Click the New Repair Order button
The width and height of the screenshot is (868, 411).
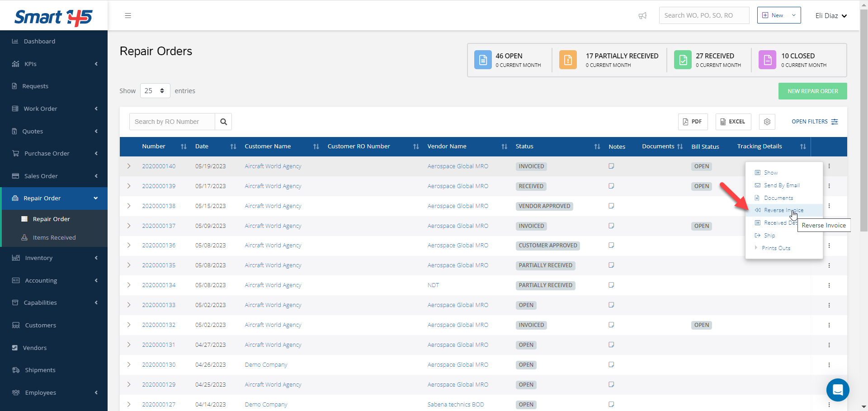[x=812, y=91]
